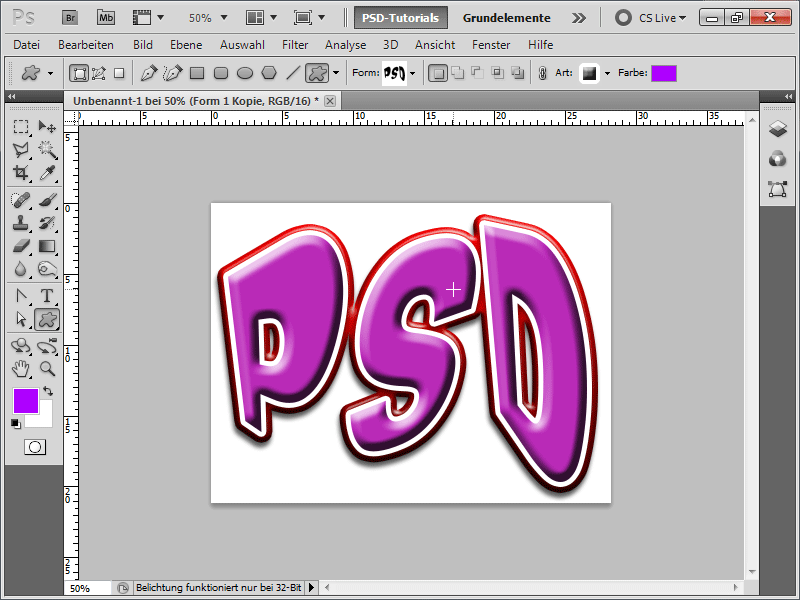Enable Subtract from Shape Area mode

coord(478,73)
